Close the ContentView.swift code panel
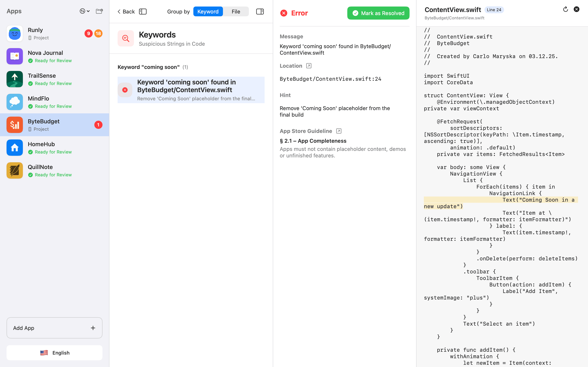Viewport: 588px width, 367px height. [577, 9]
